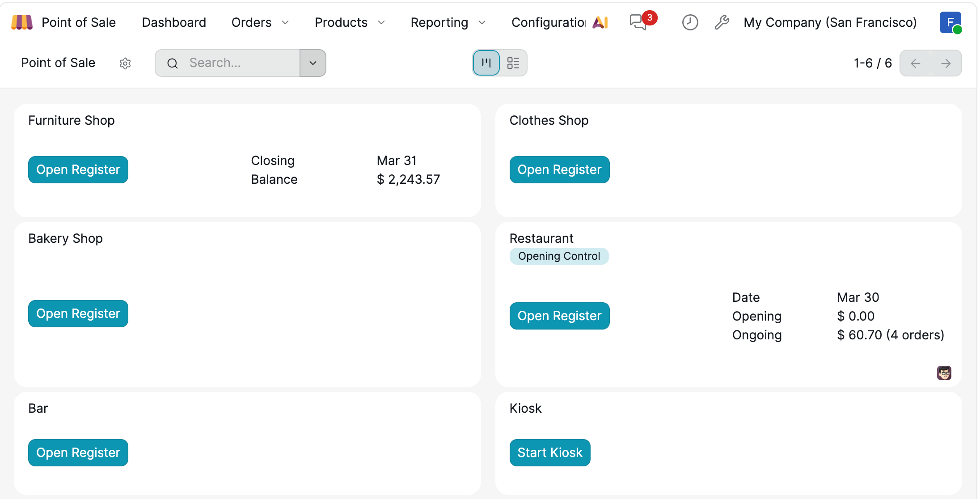
Task: Click the activities clock icon
Action: pos(690,22)
